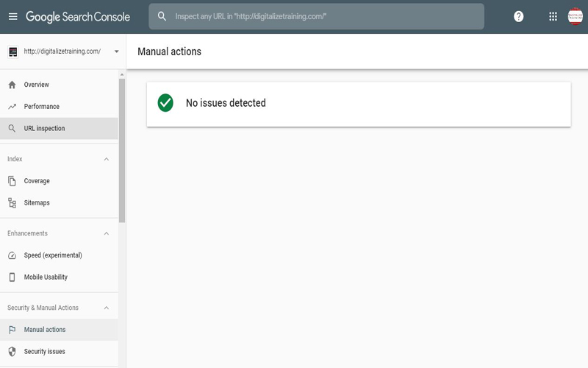Click the Google Search Console logo
Screen dimensions: 588x368
[77, 16]
